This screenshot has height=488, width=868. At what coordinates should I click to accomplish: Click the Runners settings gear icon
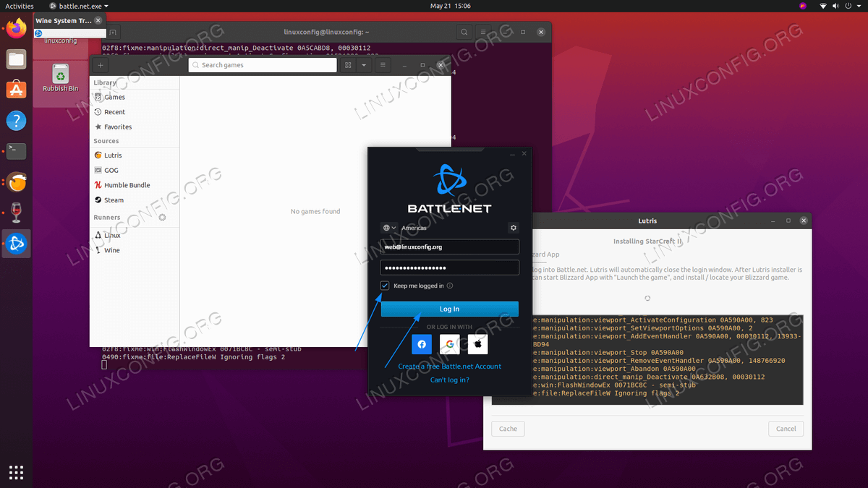click(162, 217)
